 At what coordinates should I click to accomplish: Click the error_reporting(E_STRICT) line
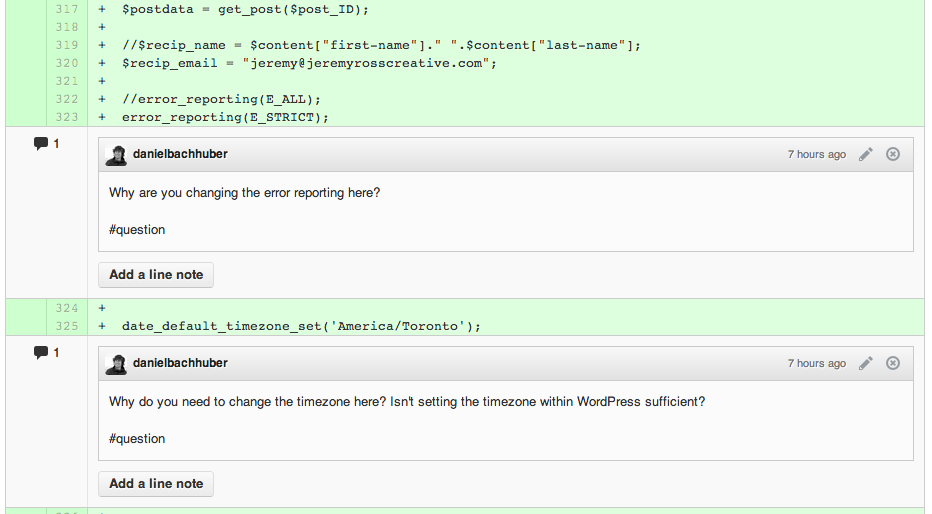click(x=225, y=117)
